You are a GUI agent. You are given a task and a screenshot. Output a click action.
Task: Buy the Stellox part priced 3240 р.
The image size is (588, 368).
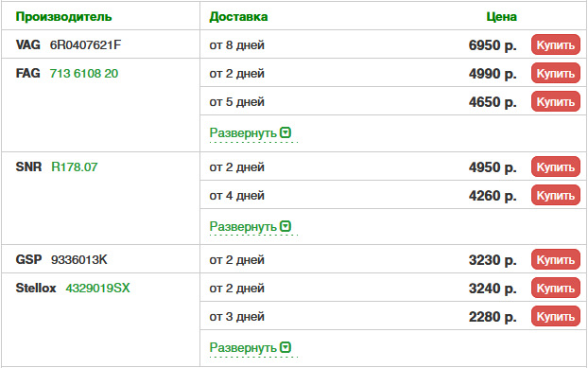tap(555, 289)
